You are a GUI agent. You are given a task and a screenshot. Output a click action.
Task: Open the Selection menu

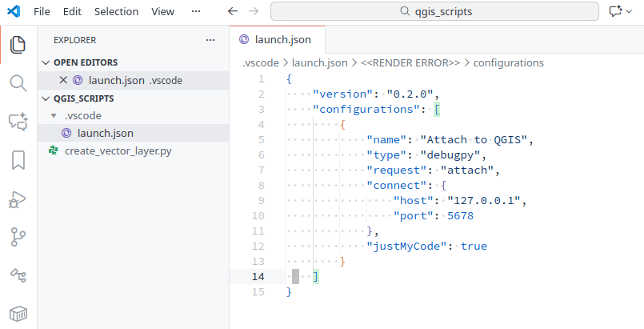tap(116, 12)
